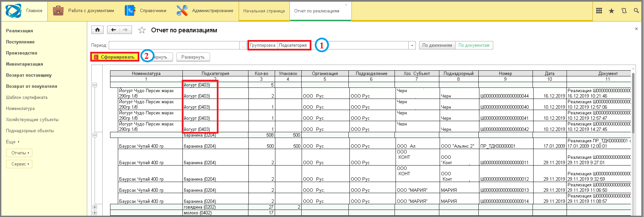The height and width of the screenshot is (217, 644).
Task: Open Производство in the sidebar
Action: 22,53
